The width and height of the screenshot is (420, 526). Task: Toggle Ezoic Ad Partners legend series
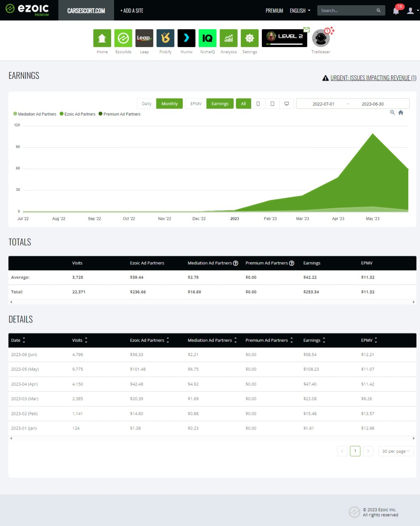78,114
